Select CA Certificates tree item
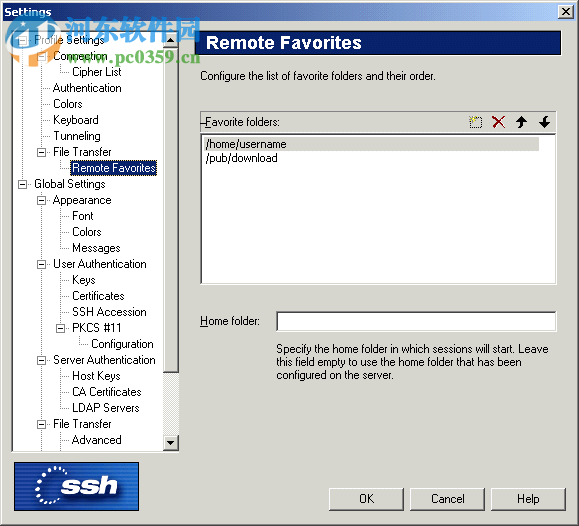This screenshot has height=526, width=579. (107, 392)
